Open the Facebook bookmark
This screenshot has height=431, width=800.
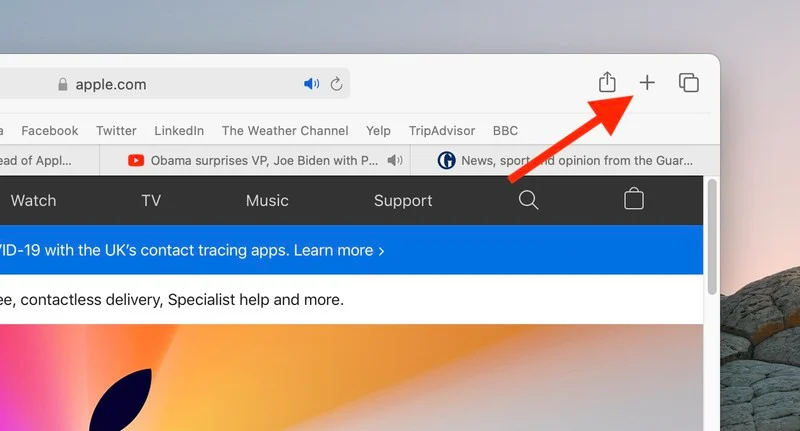[49, 131]
